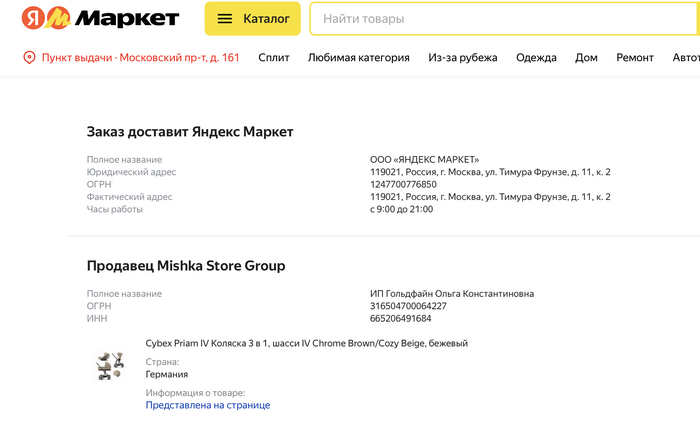Click the Информация о товаре: label
This screenshot has height=434, width=700.
point(195,393)
